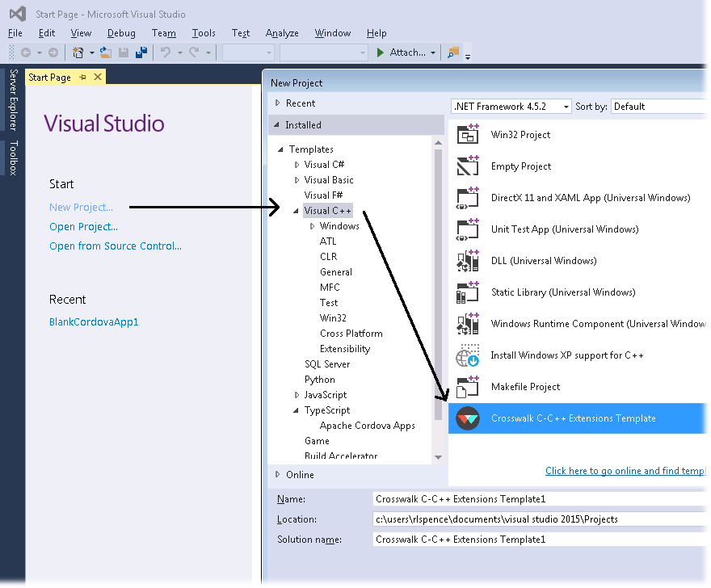Click the Find in Files toolbar icon
The width and height of the screenshot is (711, 588).
pos(452,52)
